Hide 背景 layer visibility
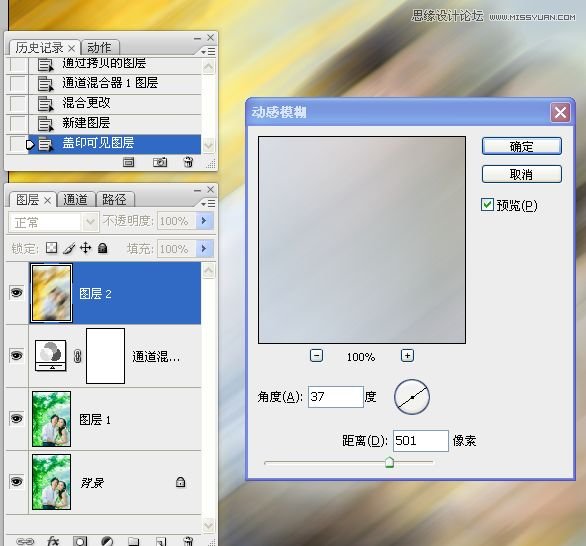Screen dimensions: 586x546 [x=16, y=481]
